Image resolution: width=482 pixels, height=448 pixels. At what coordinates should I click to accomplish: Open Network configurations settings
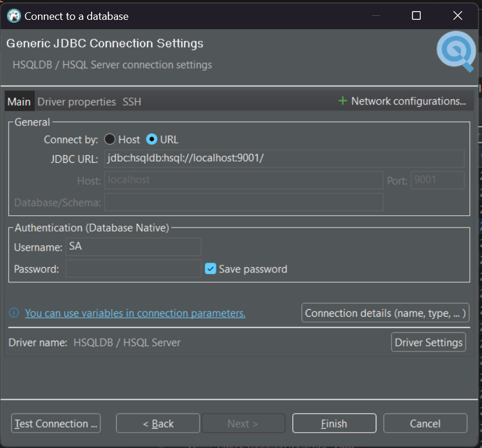point(408,100)
